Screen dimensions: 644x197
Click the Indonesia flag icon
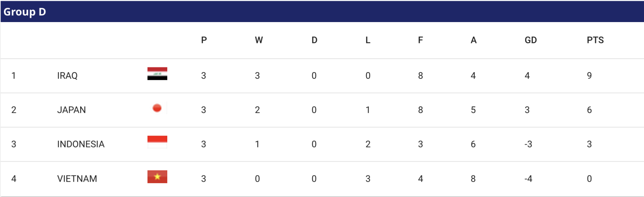pos(157,142)
